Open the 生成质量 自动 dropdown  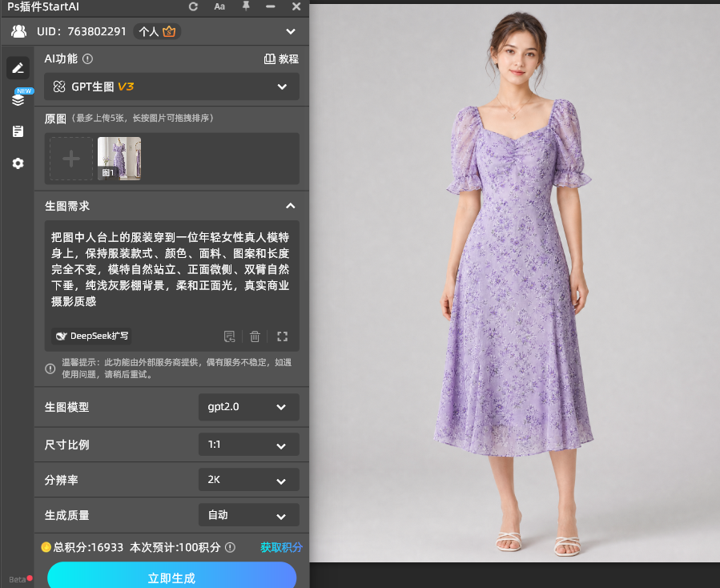(249, 515)
